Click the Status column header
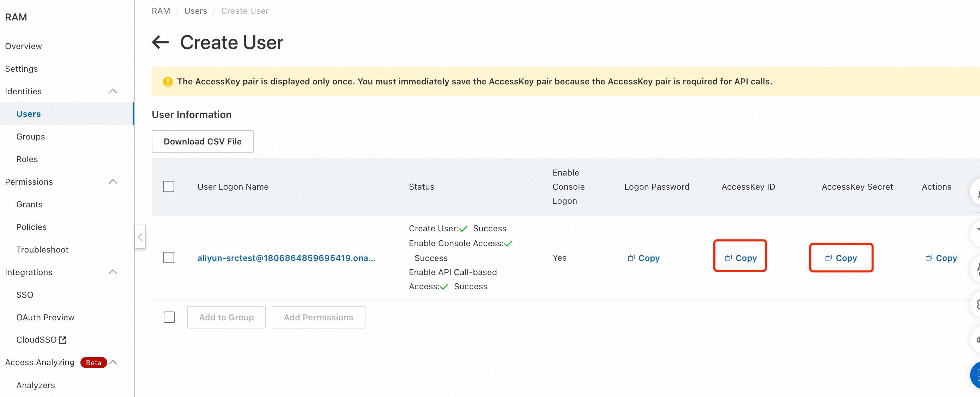 [422, 187]
